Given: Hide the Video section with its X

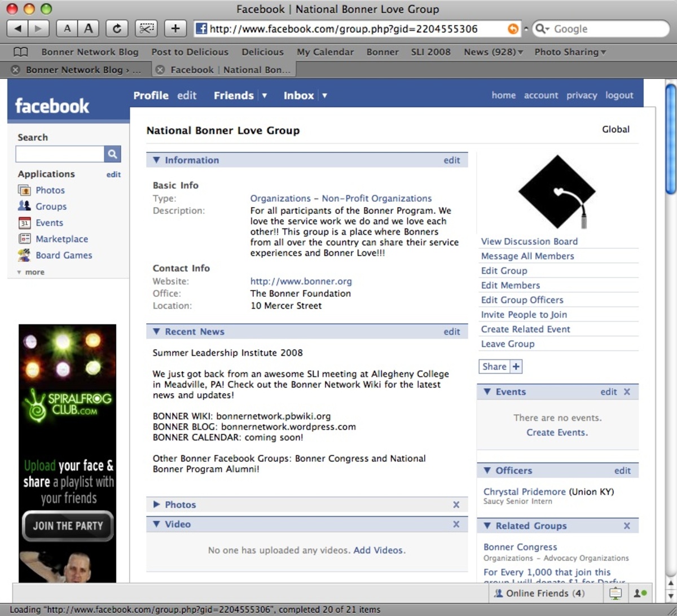Looking at the screenshot, I should (456, 524).
